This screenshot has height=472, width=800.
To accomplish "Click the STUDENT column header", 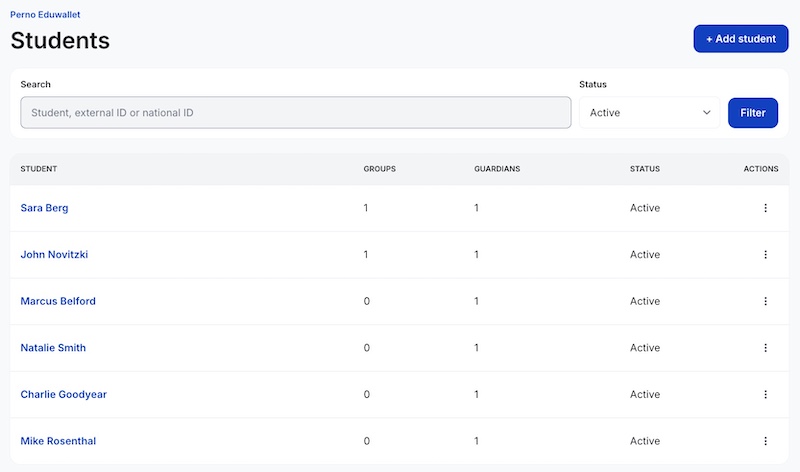I will 39,169.
